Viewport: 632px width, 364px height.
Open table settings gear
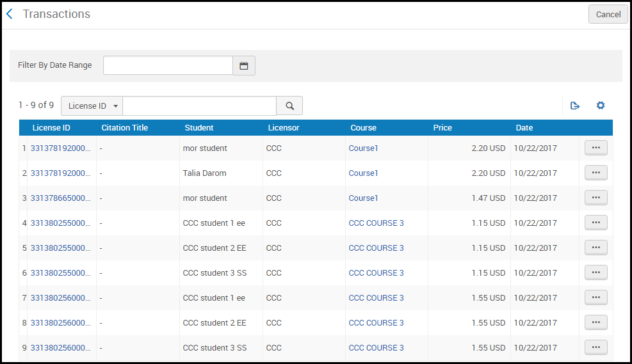tap(601, 106)
